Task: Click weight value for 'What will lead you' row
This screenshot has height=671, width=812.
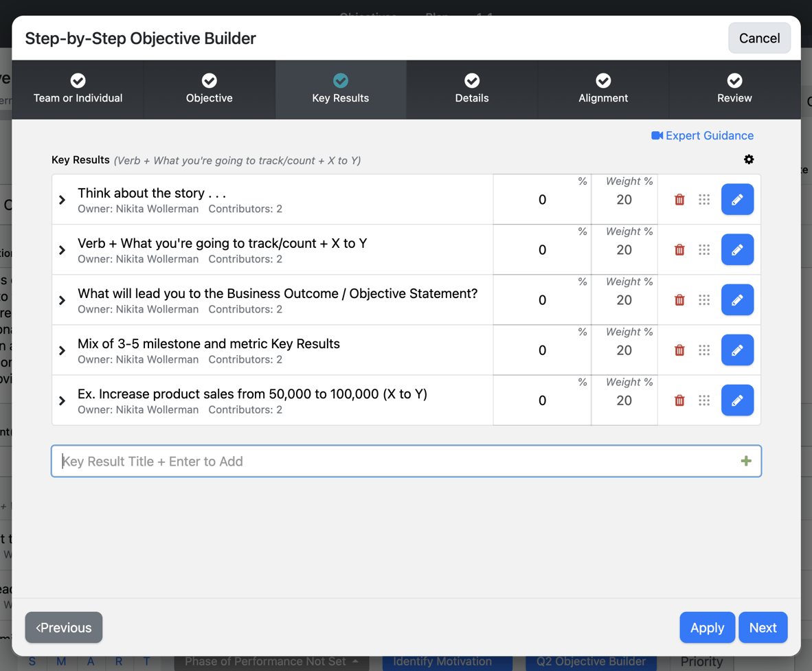Action: tap(624, 300)
